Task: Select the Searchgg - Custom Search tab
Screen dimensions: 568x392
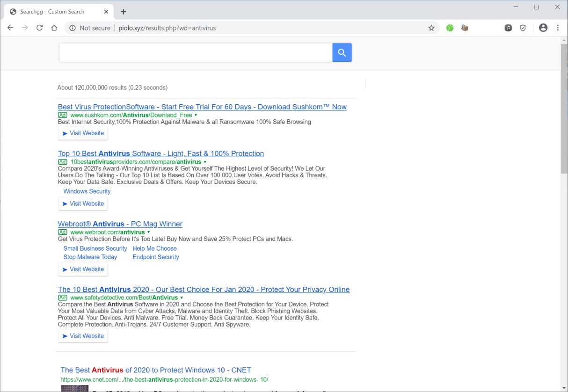Action: [51, 12]
